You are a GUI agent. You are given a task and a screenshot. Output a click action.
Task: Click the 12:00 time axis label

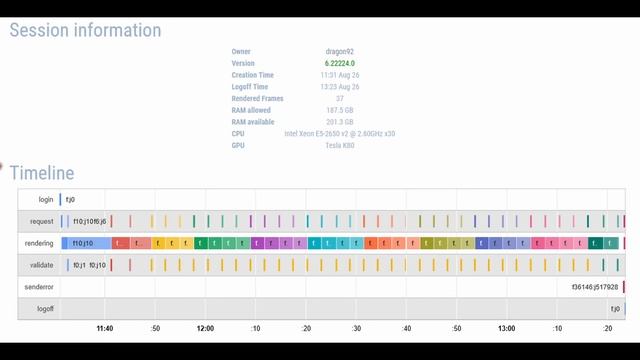pyautogui.click(x=205, y=329)
